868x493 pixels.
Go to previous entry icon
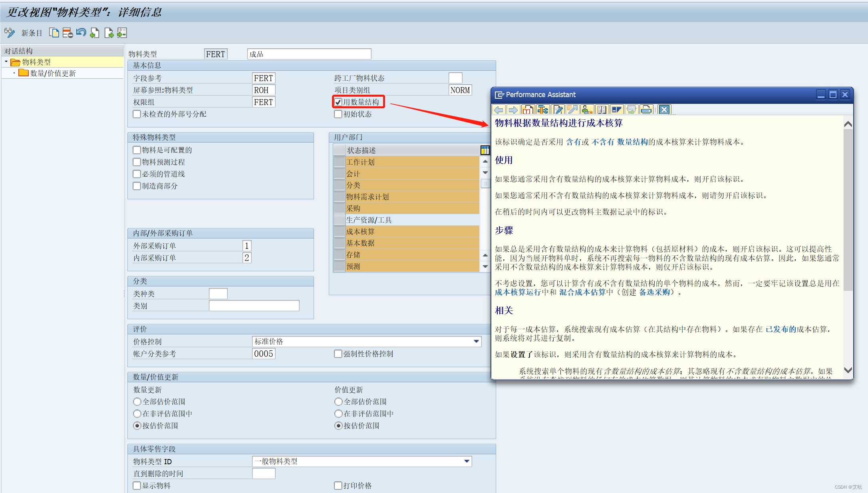pos(95,33)
